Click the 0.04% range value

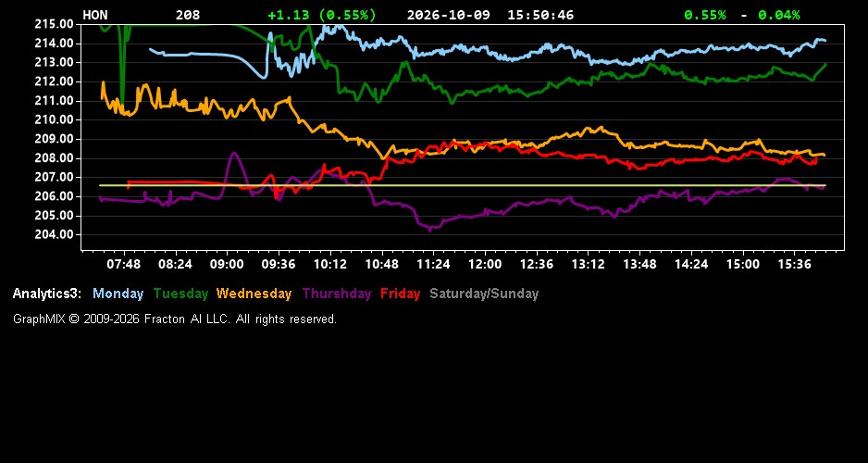pos(779,15)
